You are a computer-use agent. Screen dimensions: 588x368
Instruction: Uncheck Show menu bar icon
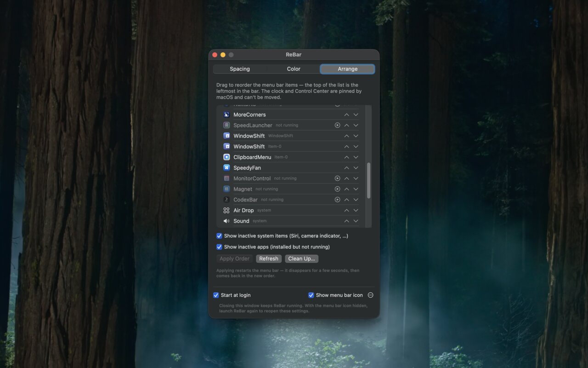[311, 295]
